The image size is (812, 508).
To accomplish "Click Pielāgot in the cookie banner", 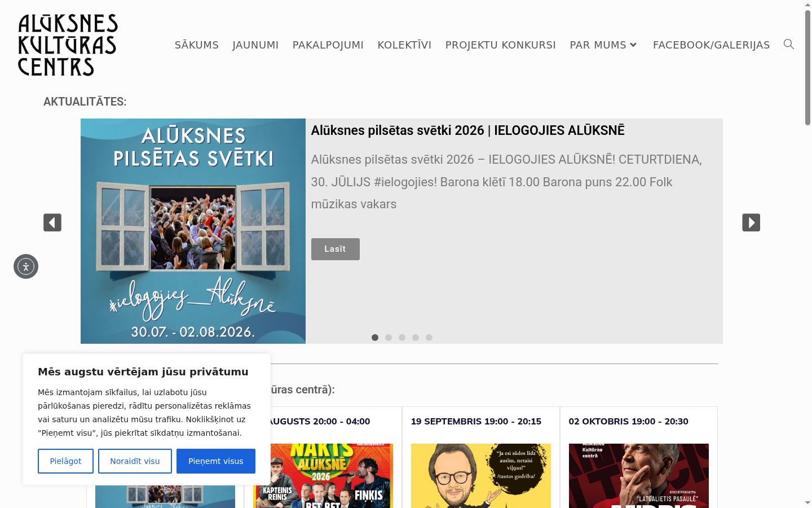I will click(65, 461).
